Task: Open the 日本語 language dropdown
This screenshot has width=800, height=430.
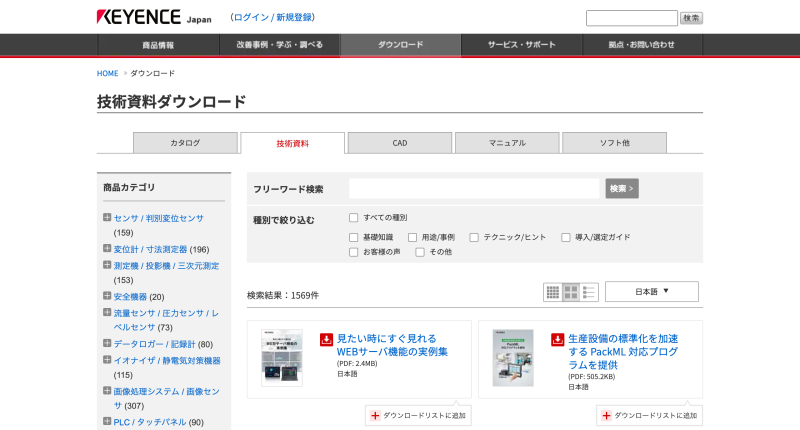Action: click(x=652, y=292)
